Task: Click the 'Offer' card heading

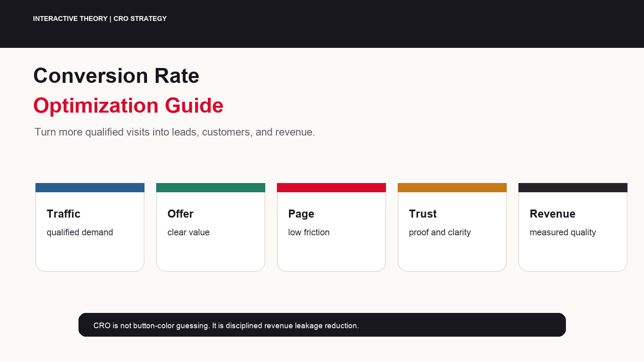Action: click(180, 214)
